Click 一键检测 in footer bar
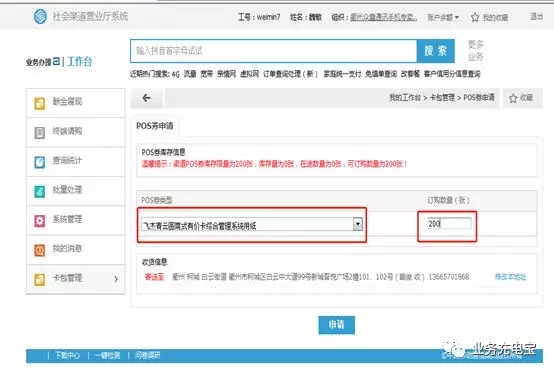This screenshot has height=374, width=554. click(x=108, y=355)
